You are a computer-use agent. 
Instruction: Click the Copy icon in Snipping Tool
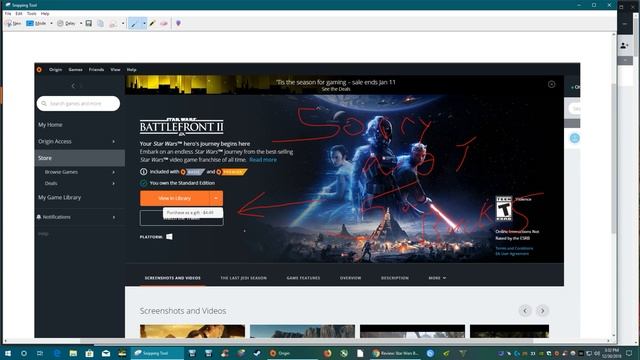coord(100,23)
